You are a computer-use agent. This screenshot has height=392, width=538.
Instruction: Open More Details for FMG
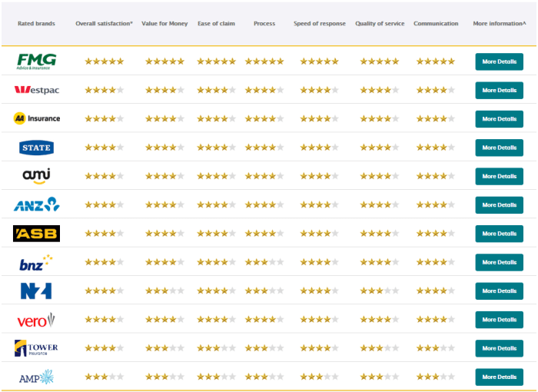coord(499,61)
